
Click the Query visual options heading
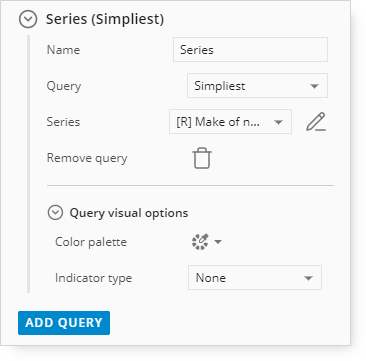[129, 213]
